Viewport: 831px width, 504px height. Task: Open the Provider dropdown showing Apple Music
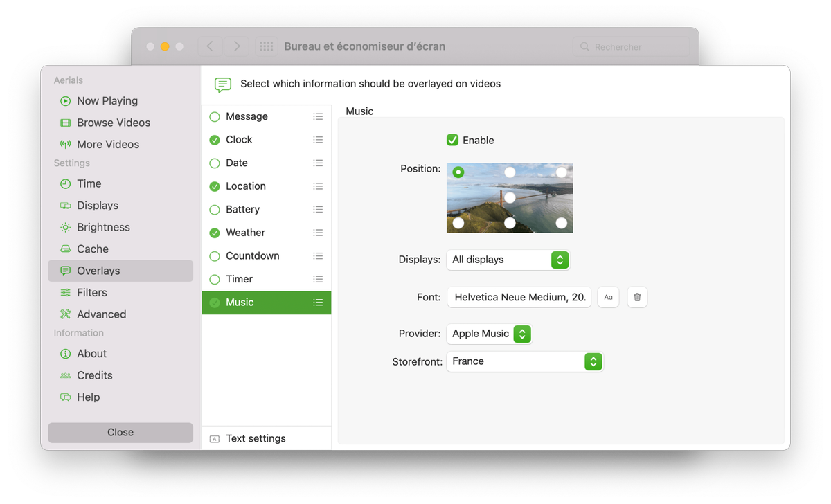point(489,334)
